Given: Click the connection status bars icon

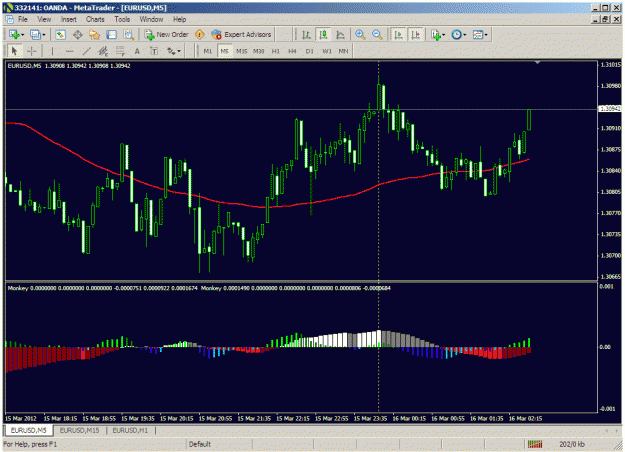Looking at the screenshot, I should click(x=535, y=444).
